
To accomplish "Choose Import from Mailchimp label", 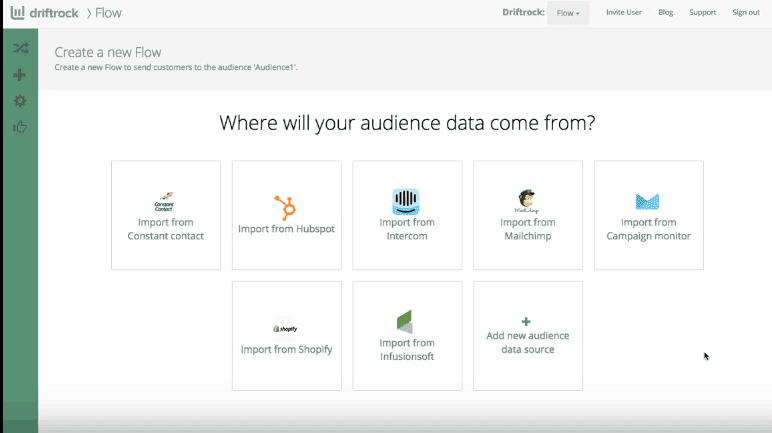I will [528, 229].
